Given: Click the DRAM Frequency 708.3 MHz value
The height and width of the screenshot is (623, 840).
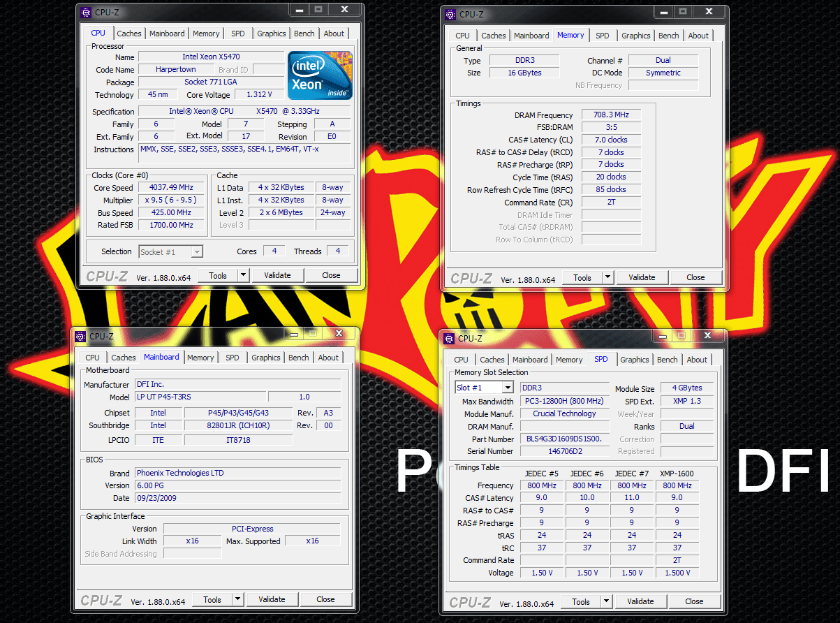Looking at the screenshot, I should click(x=611, y=115).
